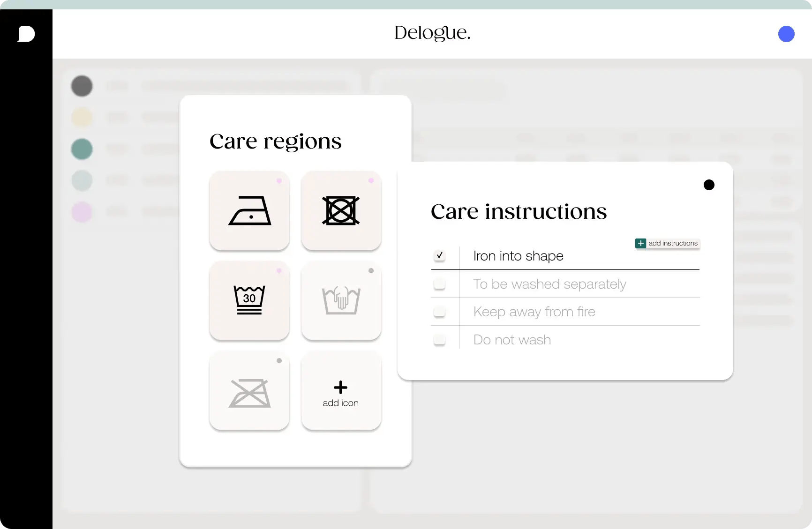Click the black dot on Care instructions card
This screenshot has height=529, width=812.
click(709, 185)
